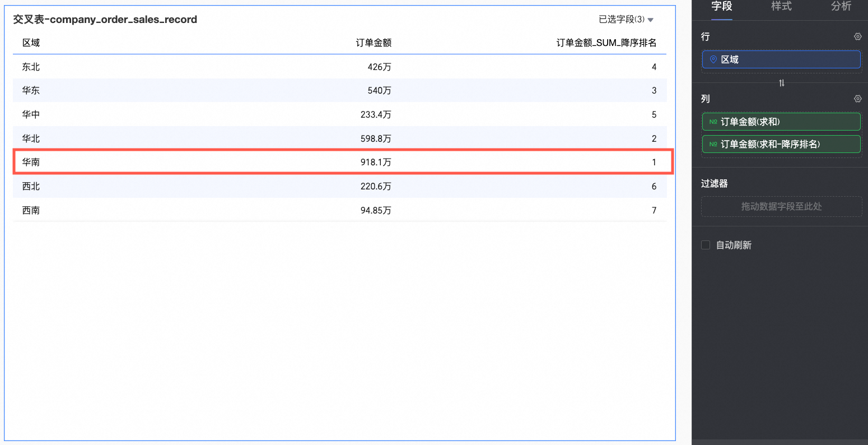
Task: Enable the 自动刷新 checkbox
Action: tap(706, 245)
